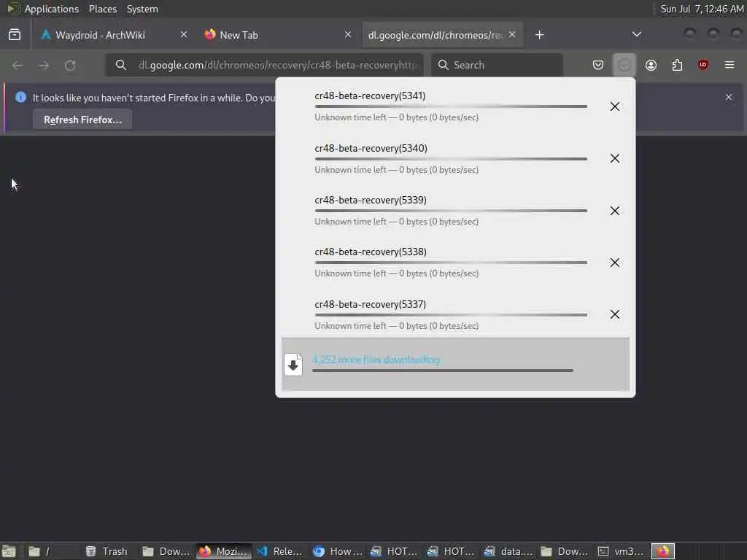Dismiss the Firefox refresh notification bar
This screenshot has width=747, height=560.
click(729, 97)
